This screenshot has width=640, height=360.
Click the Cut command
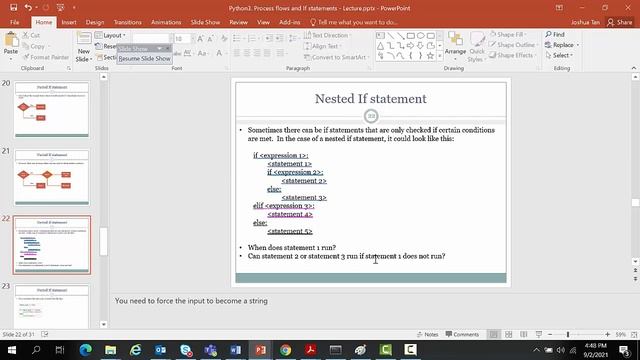pyautogui.click(x=31, y=35)
